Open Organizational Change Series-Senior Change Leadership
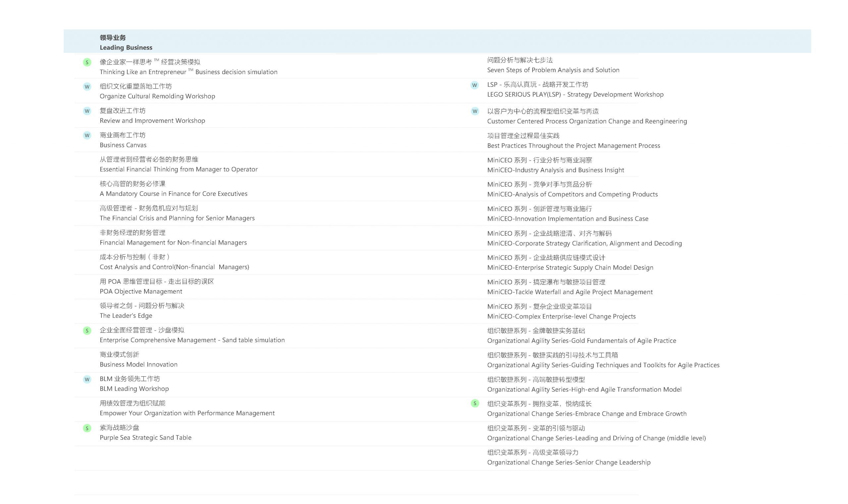This screenshot has height=504, width=848. tap(568, 462)
